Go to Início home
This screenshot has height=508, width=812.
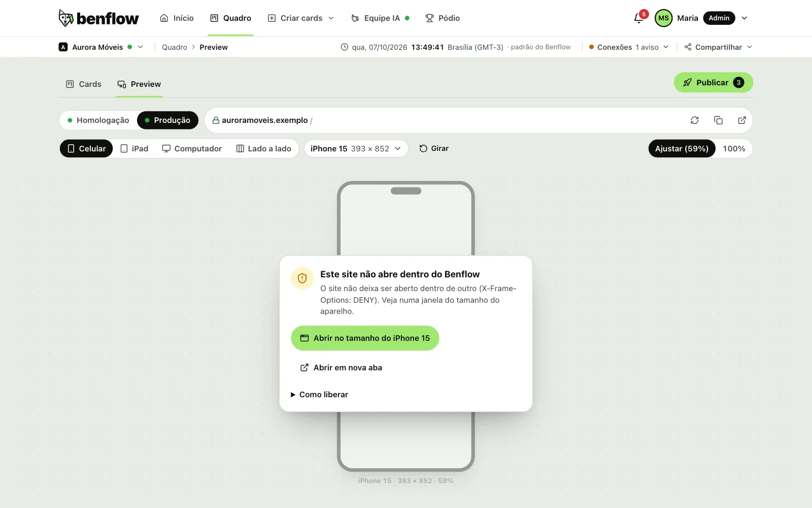pyautogui.click(x=177, y=18)
